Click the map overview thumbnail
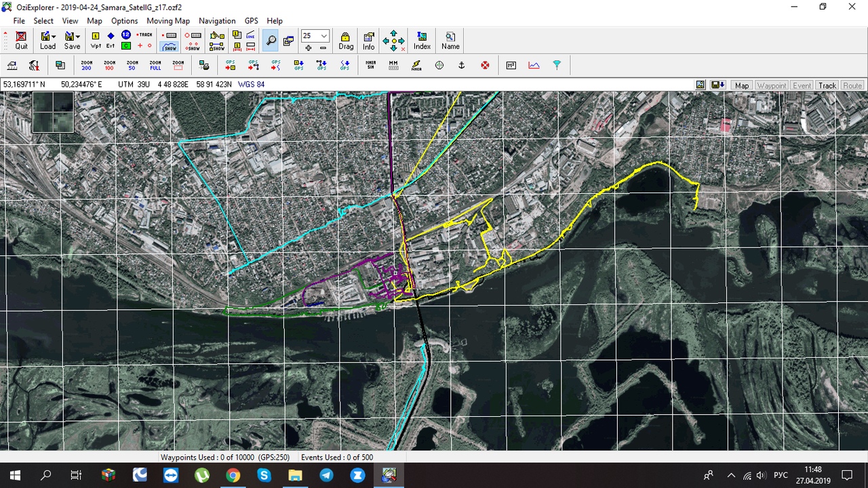 (53, 113)
